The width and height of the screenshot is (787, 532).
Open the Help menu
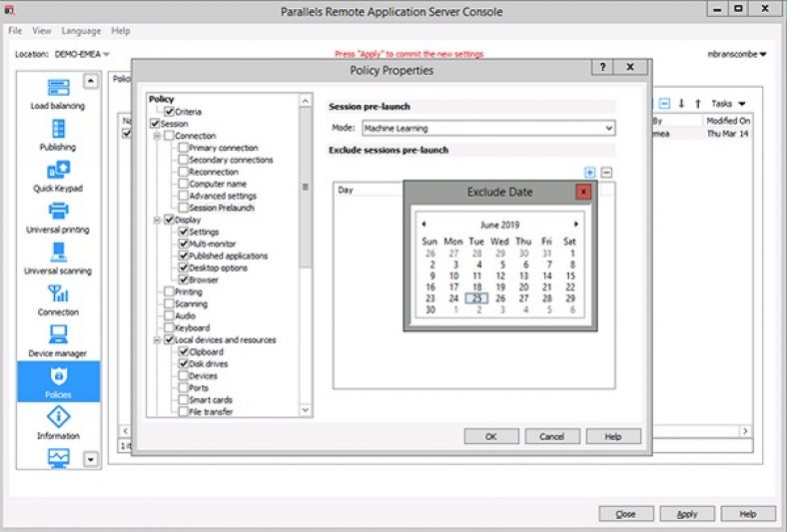tap(121, 31)
